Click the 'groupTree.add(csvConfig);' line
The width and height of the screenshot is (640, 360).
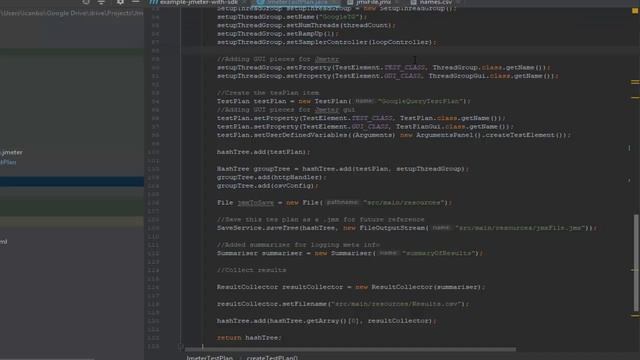pos(267,186)
